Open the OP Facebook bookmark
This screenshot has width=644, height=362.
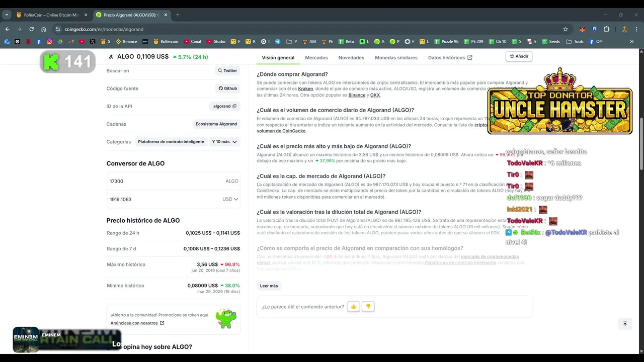pyautogui.click(x=595, y=41)
